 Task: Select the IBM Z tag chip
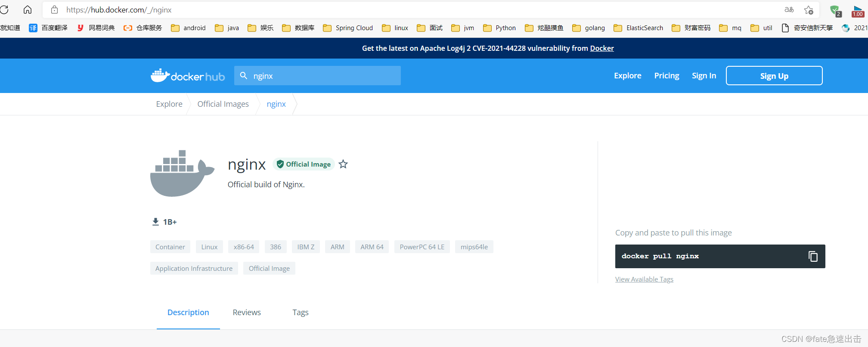(x=306, y=247)
